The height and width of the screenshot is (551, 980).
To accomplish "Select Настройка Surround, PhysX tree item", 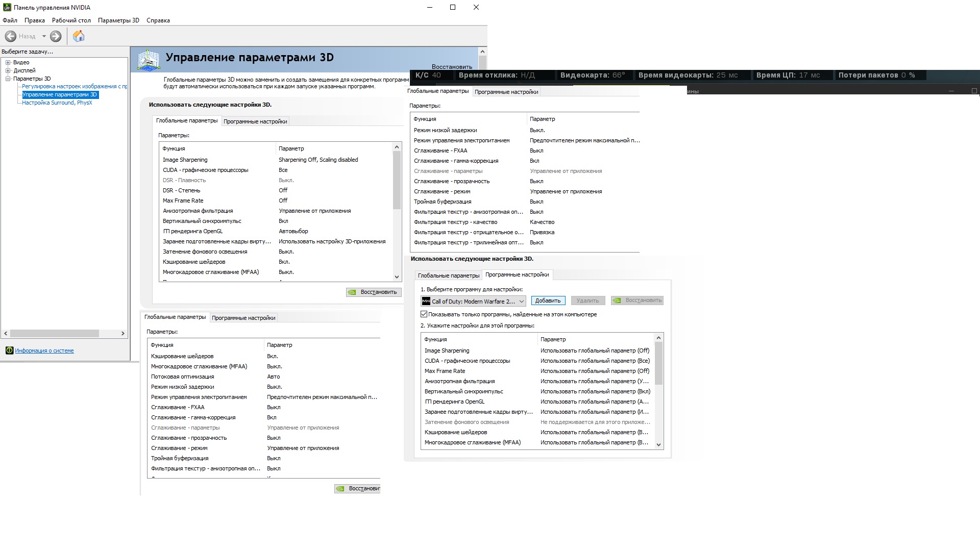I will pos(57,103).
